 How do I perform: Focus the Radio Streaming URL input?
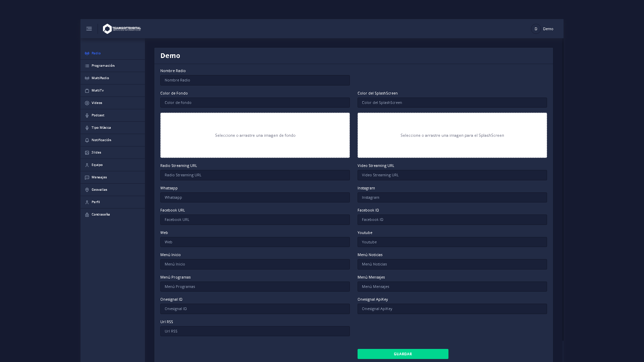point(255,175)
